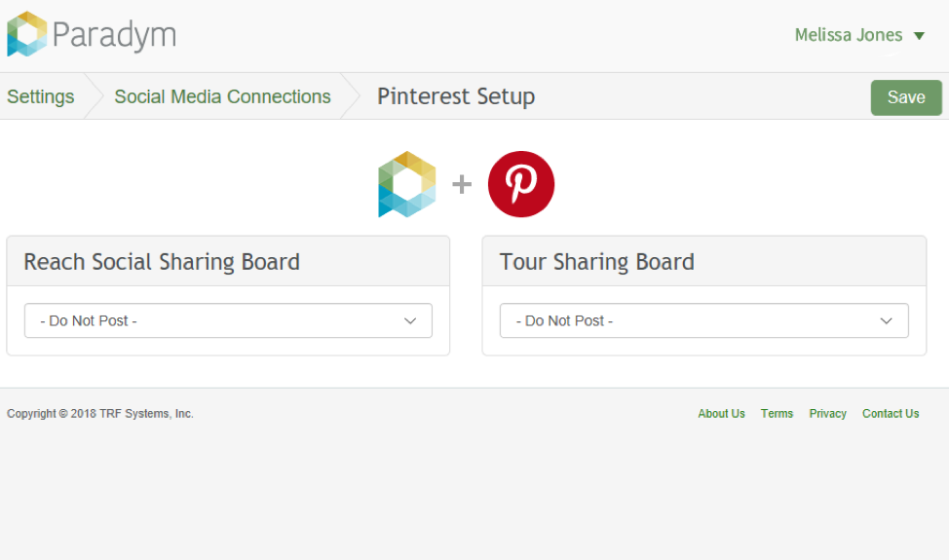
Task: Open the Privacy footer link
Action: point(827,414)
